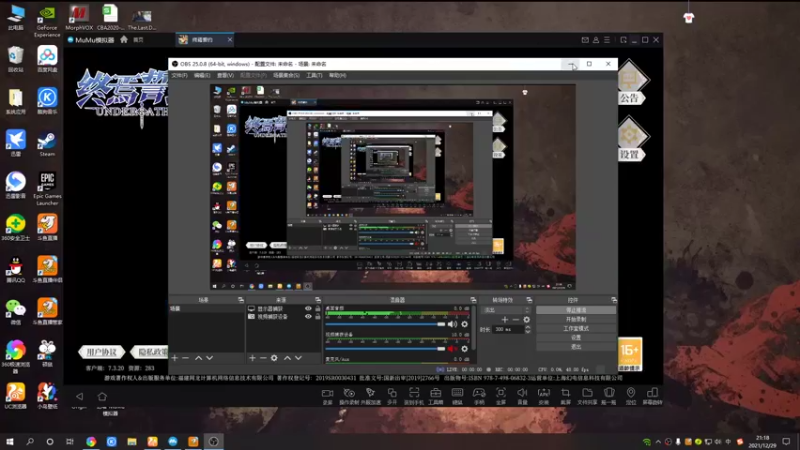Click the transition duration field showing 300 ms

pyautogui.click(x=508, y=330)
